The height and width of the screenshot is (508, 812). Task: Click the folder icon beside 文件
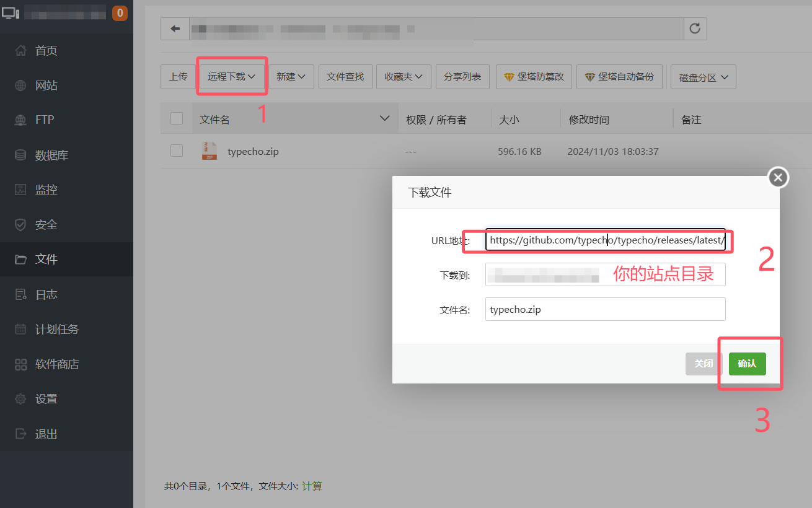click(x=21, y=260)
